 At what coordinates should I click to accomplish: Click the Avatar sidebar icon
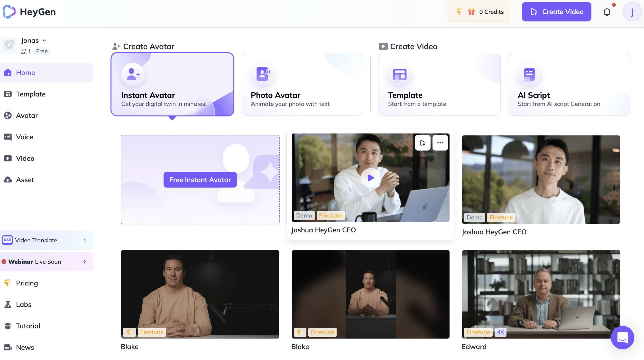click(8, 115)
